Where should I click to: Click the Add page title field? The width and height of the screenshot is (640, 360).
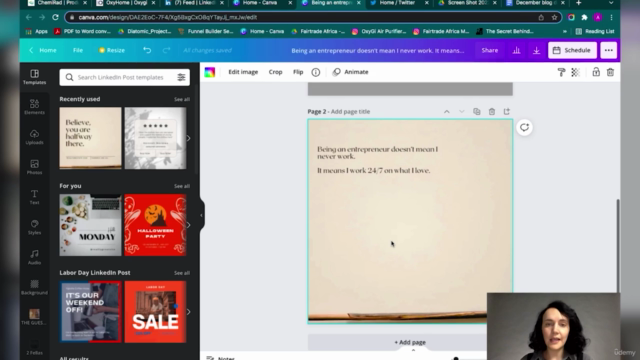pos(350,111)
